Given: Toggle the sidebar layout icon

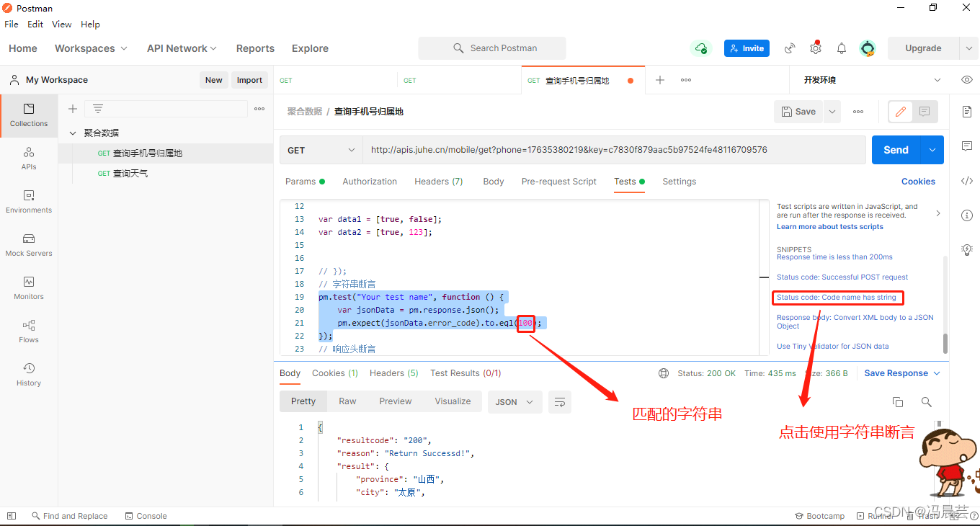Looking at the screenshot, I should tap(11, 516).
